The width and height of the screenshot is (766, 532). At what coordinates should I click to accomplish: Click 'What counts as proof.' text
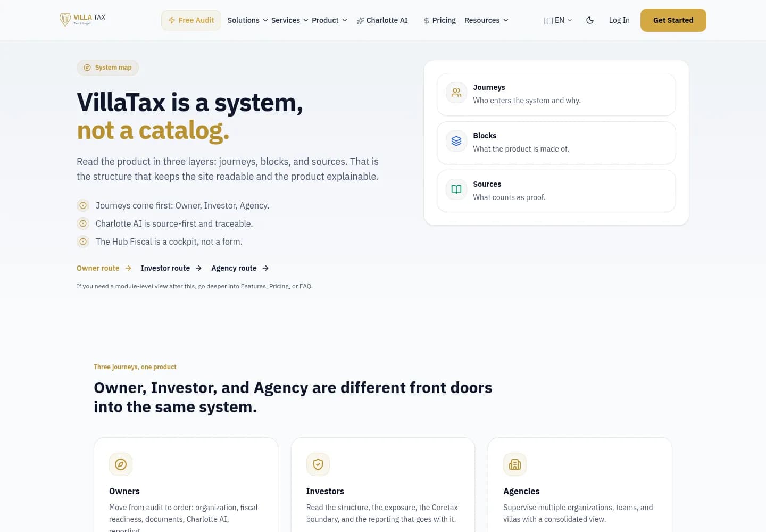click(510, 197)
